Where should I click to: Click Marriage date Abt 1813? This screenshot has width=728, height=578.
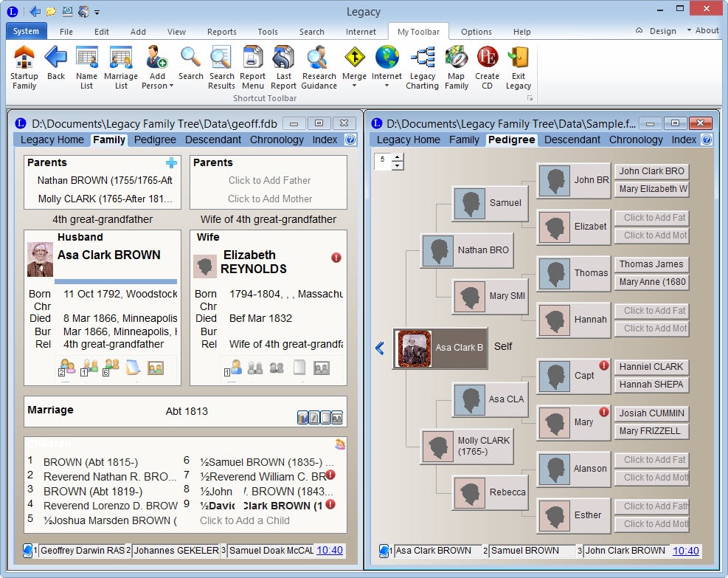coord(187,411)
